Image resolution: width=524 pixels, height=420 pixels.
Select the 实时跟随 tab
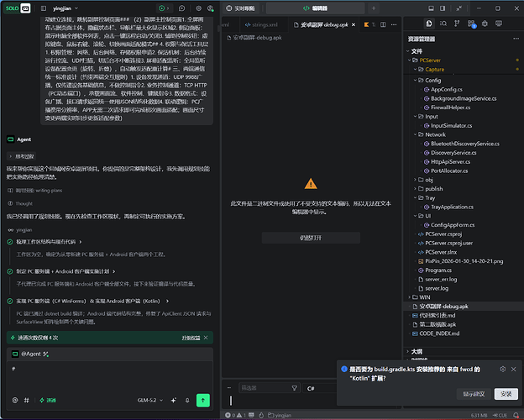click(241, 8)
